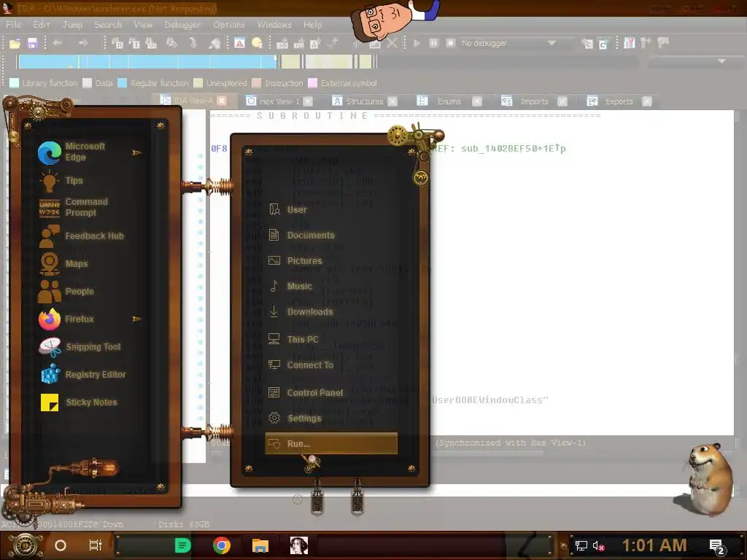Image resolution: width=747 pixels, height=560 pixels.
Task: Open Command Prompt shortcut
Action: click(88, 208)
